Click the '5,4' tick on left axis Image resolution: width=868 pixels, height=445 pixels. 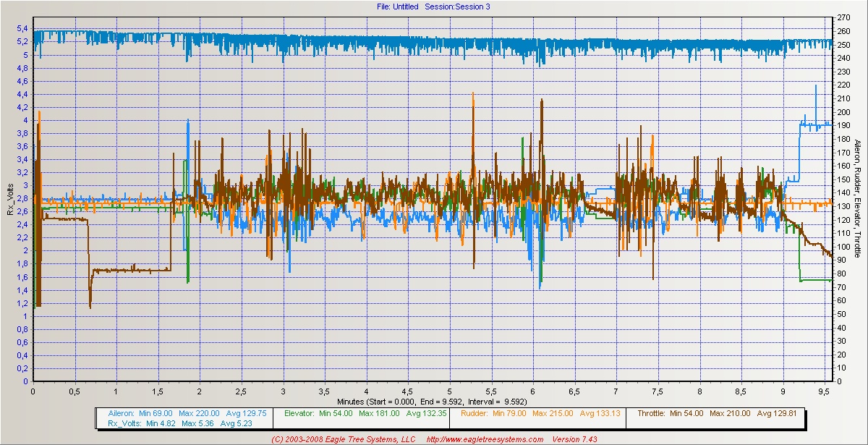point(22,29)
